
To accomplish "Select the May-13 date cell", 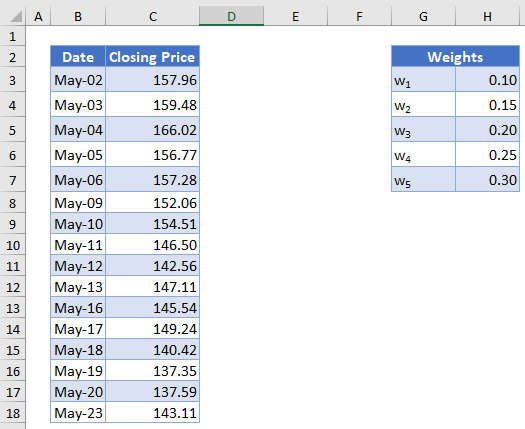I will 78,286.
